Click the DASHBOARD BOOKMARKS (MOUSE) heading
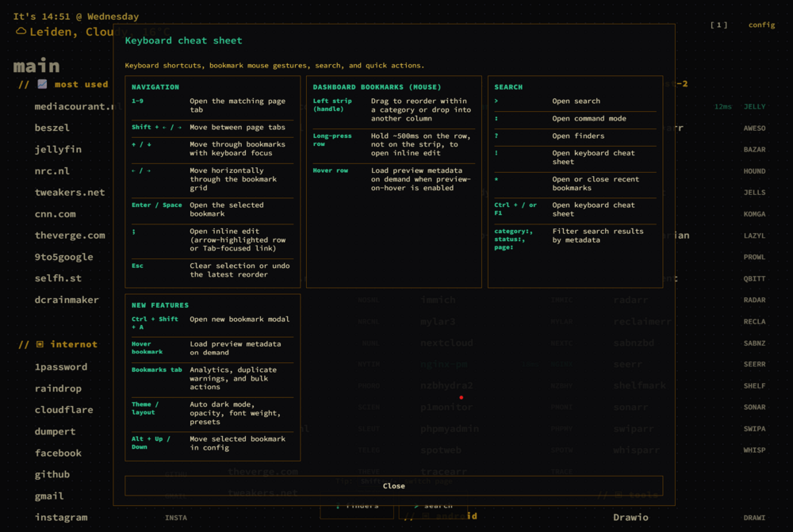The image size is (793, 532). click(x=377, y=87)
